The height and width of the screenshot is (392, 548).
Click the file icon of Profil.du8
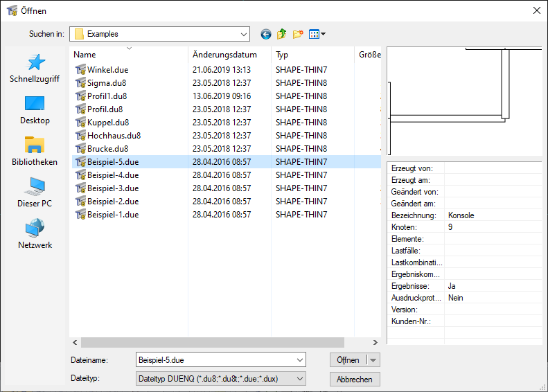pos(80,109)
